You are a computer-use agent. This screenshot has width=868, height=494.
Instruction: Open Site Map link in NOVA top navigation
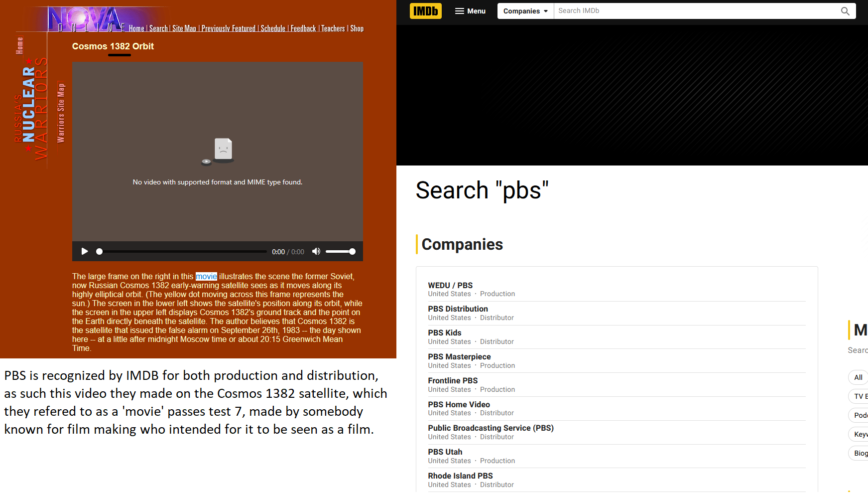point(184,29)
